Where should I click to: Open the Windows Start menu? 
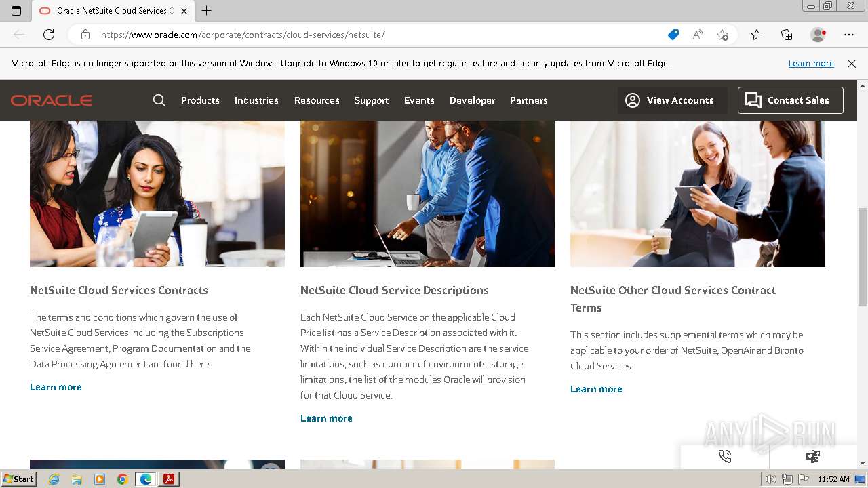(x=18, y=479)
